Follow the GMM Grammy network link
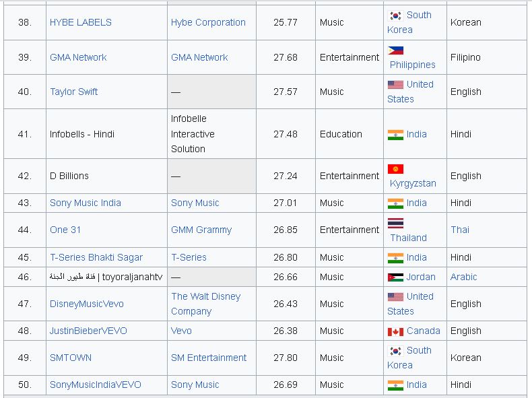 (201, 230)
